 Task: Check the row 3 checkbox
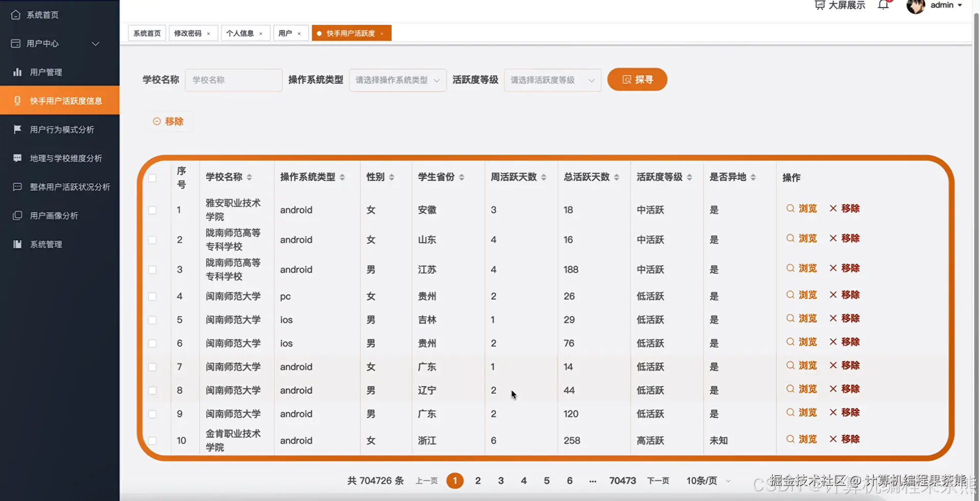coord(152,270)
